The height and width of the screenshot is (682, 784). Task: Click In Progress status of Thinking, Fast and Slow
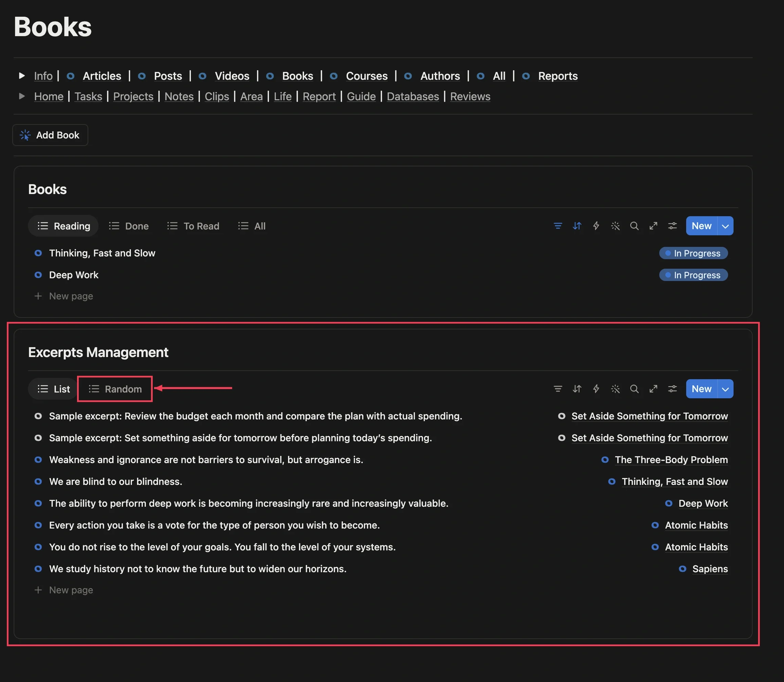click(693, 253)
